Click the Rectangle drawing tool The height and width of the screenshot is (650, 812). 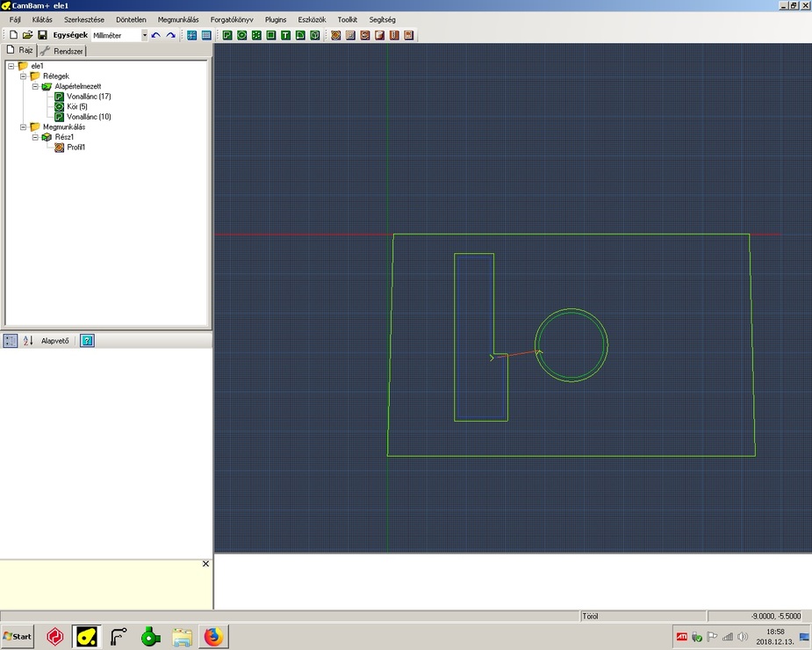tap(271, 35)
